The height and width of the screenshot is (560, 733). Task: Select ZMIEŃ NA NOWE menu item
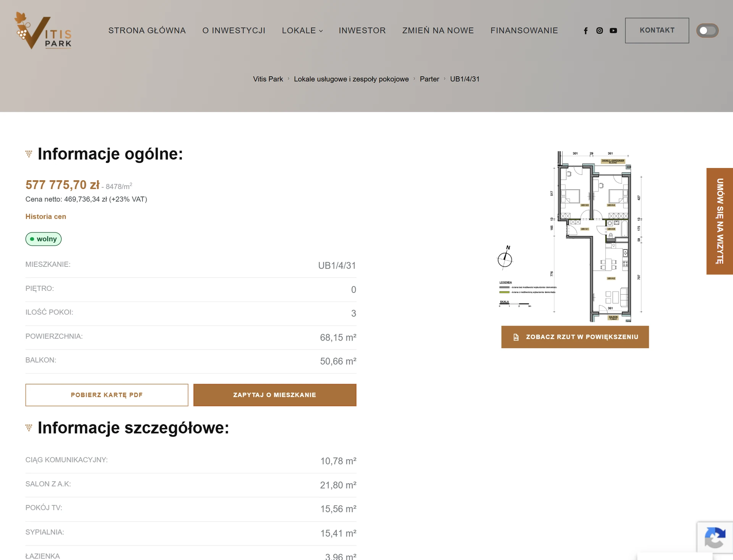click(438, 31)
